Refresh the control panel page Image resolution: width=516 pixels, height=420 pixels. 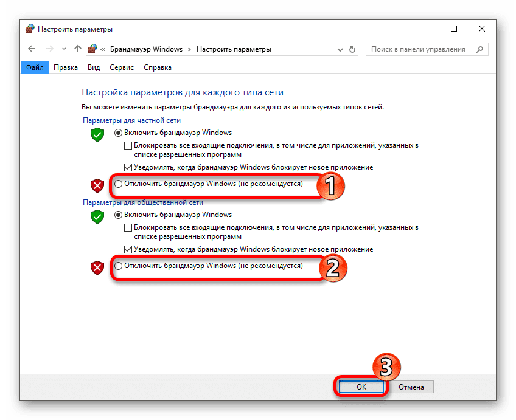(x=352, y=50)
